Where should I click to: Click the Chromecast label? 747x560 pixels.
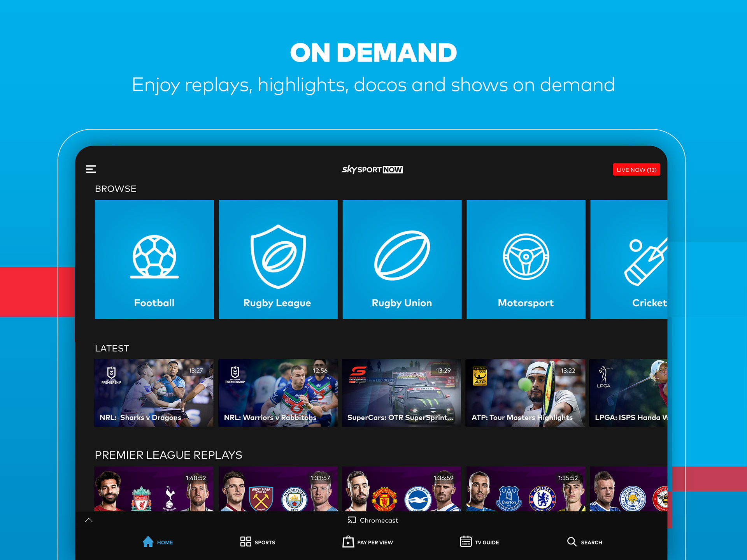[x=379, y=520]
